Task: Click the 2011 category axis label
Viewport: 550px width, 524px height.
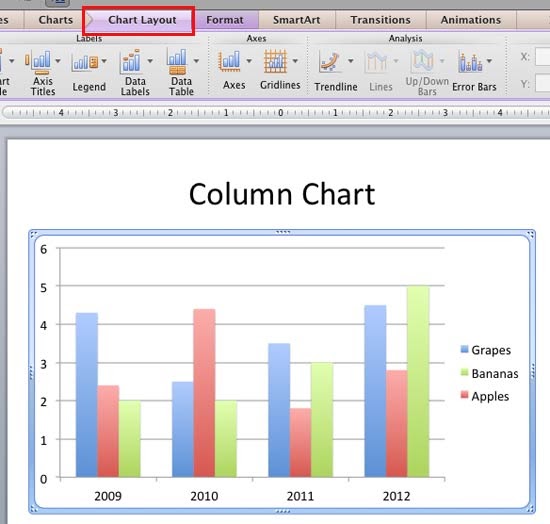Action: (x=300, y=496)
